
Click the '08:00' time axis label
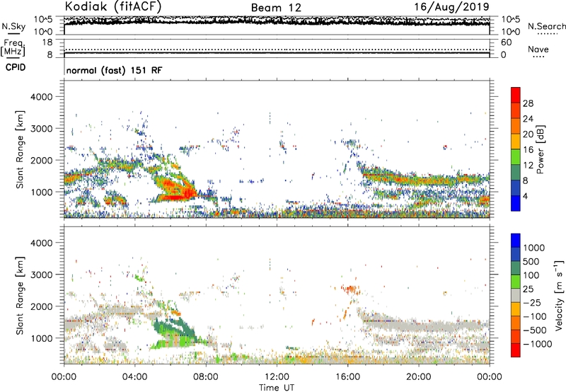206,377
